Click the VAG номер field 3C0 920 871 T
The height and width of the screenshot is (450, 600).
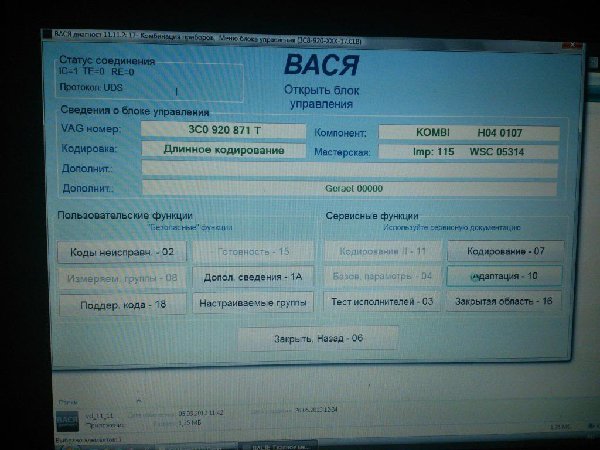tap(222, 130)
